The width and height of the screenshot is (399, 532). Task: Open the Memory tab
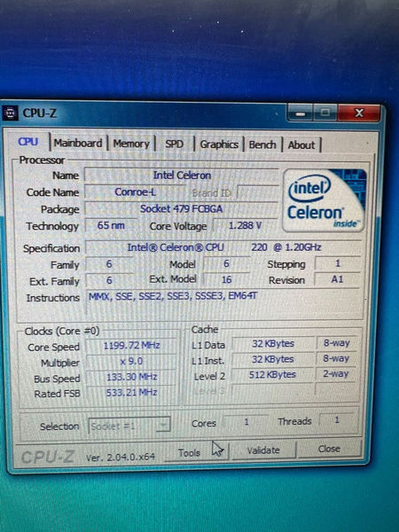pos(131,144)
